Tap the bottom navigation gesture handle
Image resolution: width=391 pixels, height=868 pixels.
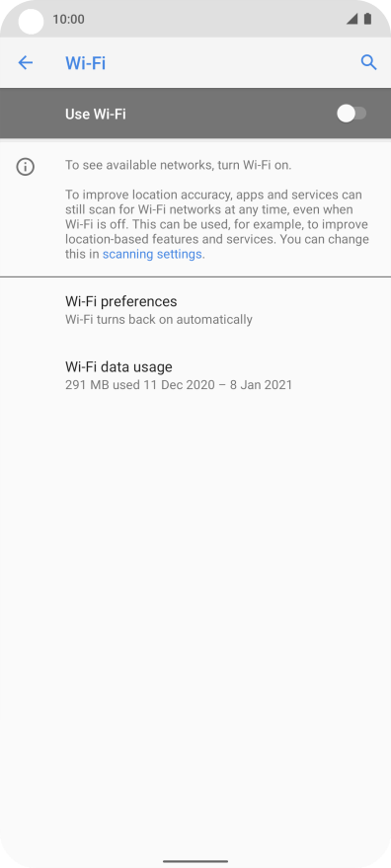195,861
